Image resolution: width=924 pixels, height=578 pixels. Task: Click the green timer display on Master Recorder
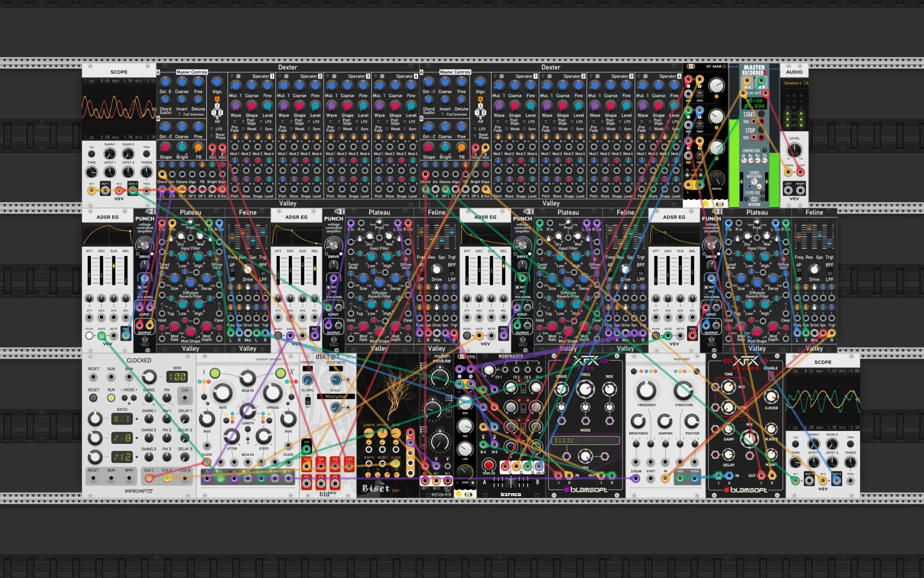pyautogui.click(x=754, y=103)
